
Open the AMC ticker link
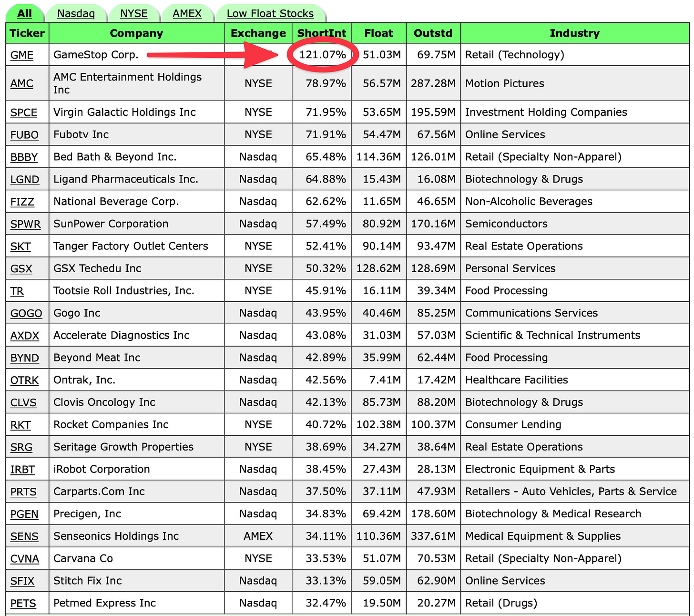(x=22, y=83)
